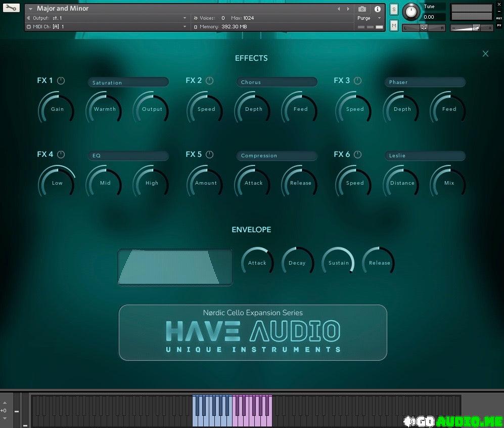Take a snapshot with the camera icon
This screenshot has width=504, height=428.
(362, 9)
